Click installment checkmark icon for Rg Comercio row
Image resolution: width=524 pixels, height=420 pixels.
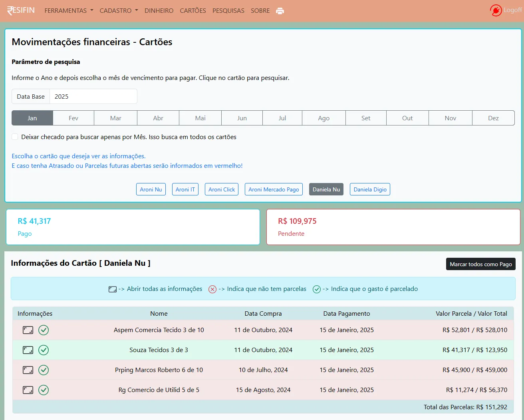click(44, 390)
